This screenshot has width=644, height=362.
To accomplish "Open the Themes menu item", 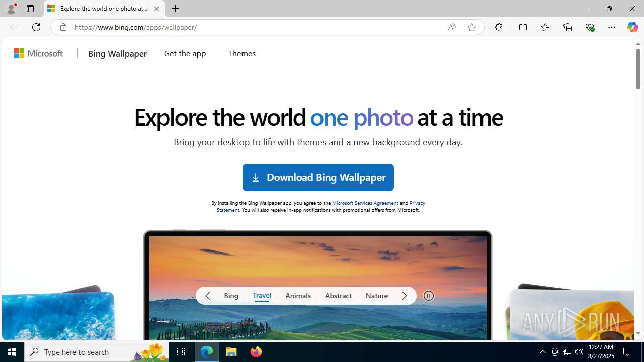I will point(242,53).
